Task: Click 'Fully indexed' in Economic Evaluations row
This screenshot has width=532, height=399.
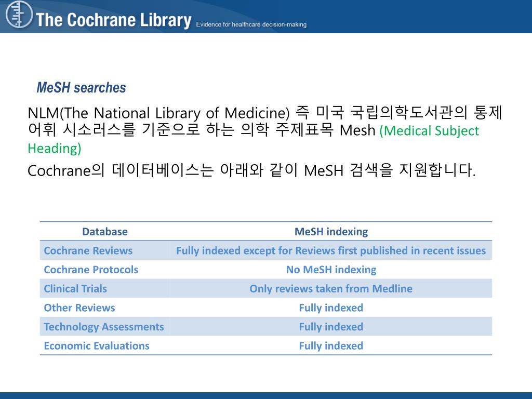Action: click(x=331, y=345)
